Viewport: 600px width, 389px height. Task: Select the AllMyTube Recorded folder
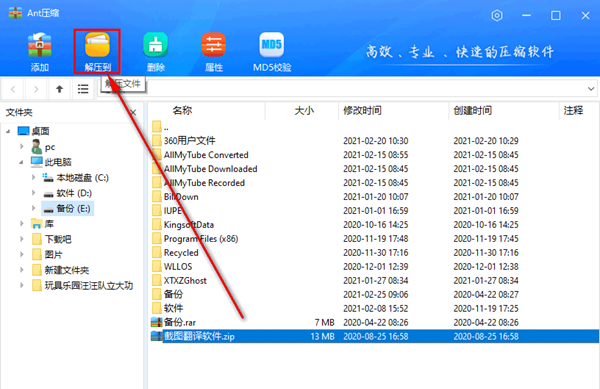point(373,183)
